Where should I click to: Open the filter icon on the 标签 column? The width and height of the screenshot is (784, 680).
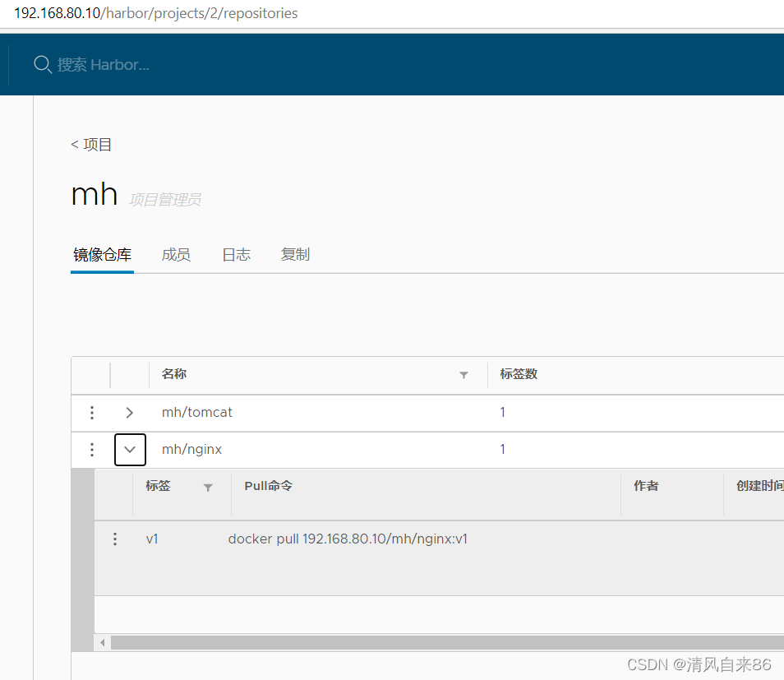point(208,486)
